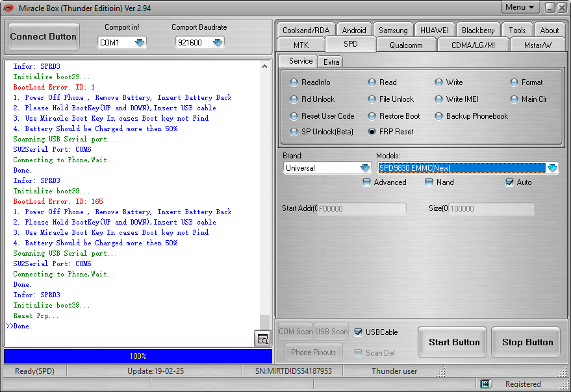Click the Phone Pinouts button

coord(314,352)
